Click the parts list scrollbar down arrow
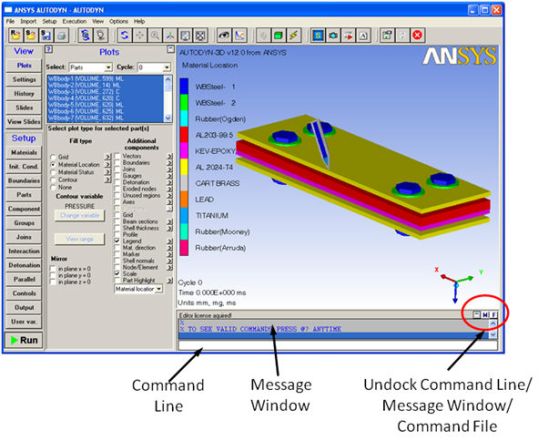This screenshot has height=441, width=550. point(168,118)
